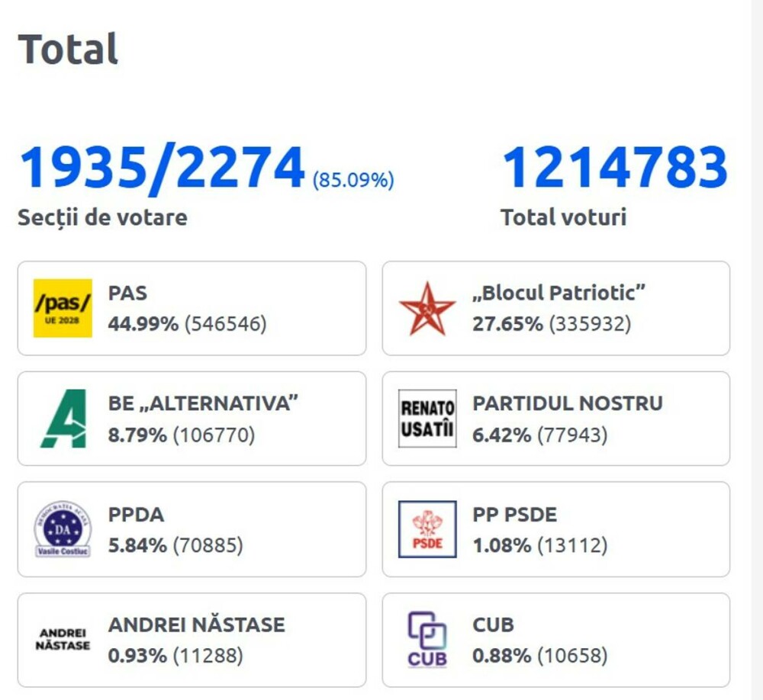Click the PPDA 5.84% vote result

point(175,546)
